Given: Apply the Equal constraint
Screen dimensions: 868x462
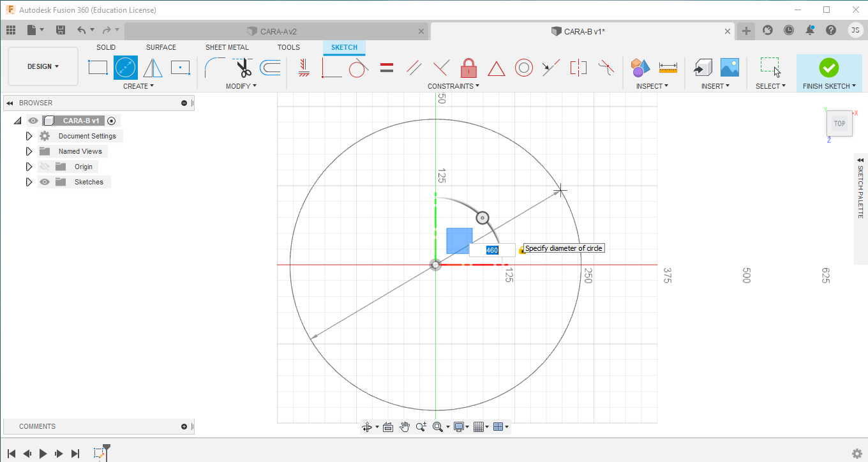Looking at the screenshot, I should pos(386,67).
